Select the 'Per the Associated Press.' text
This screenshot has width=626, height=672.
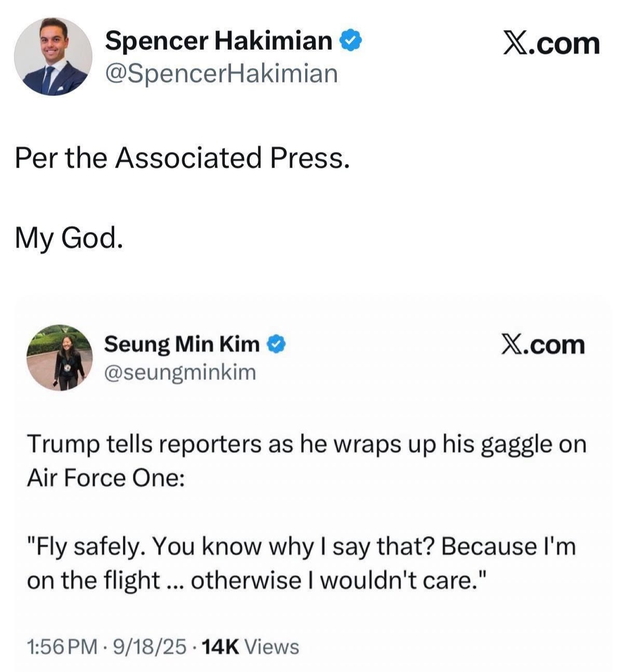click(182, 157)
